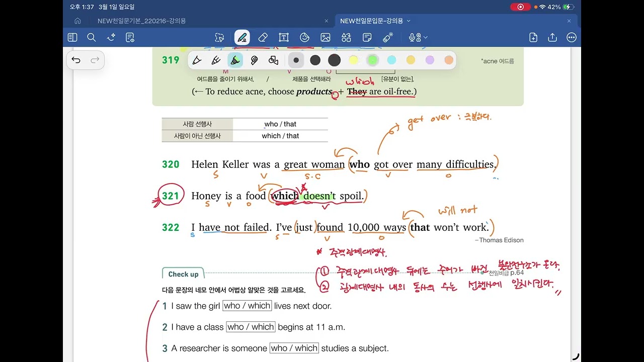Tap the "*acne 여드름" footnote
644x362 pixels.
point(498,61)
